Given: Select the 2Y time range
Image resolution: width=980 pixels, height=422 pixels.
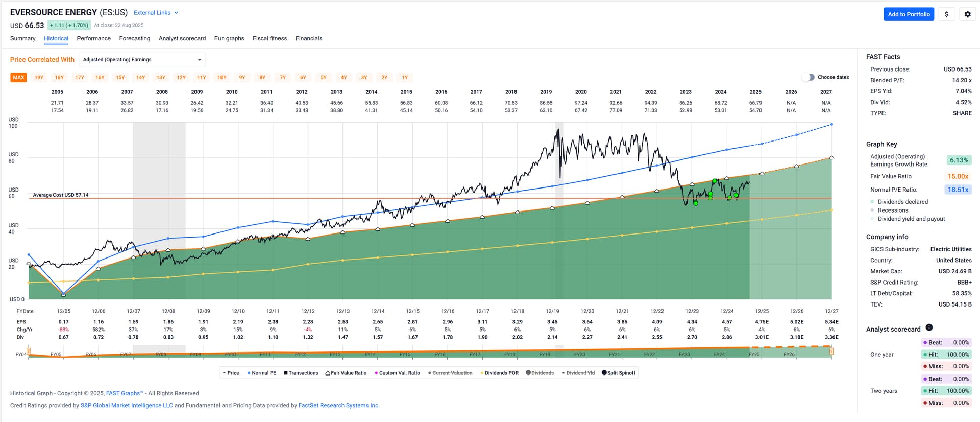Looking at the screenshot, I should click(x=384, y=78).
